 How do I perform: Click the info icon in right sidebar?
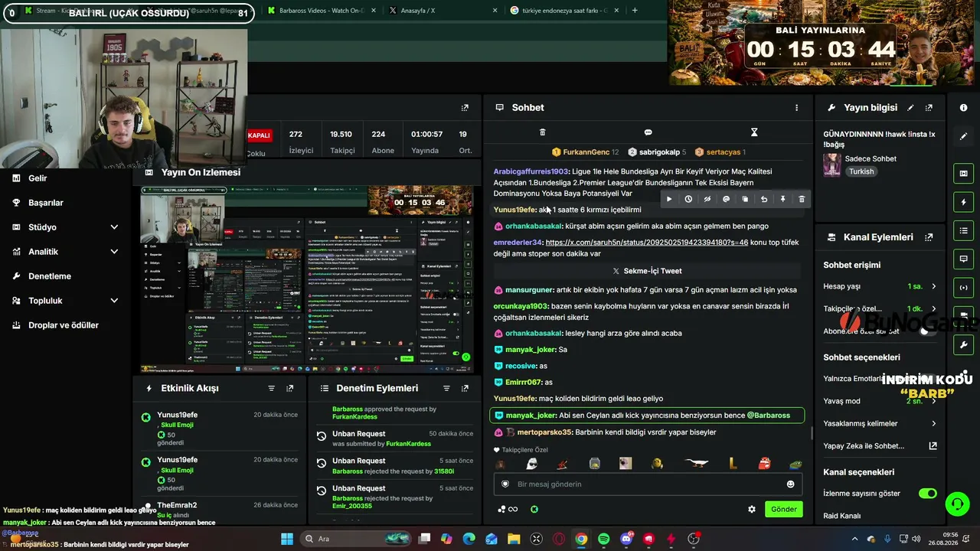(964, 108)
